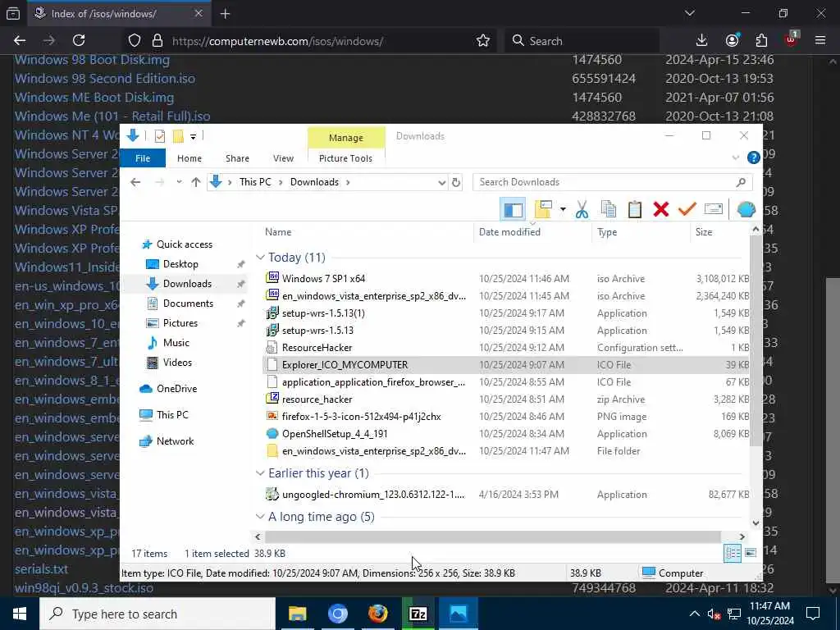Open the Firefox list all tabs dropdown
The image size is (840, 630).
[689, 13]
